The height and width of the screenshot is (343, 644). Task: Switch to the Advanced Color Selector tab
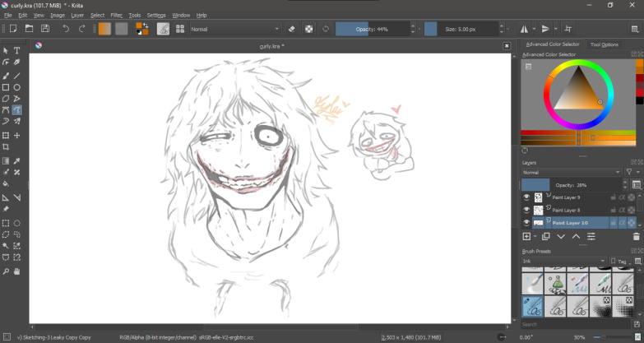(x=553, y=44)
